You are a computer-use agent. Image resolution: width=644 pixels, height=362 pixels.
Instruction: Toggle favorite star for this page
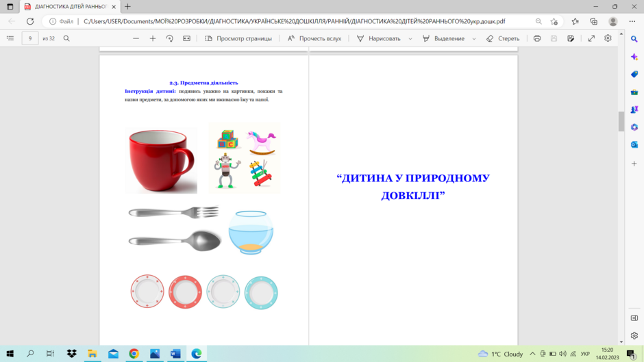tap(554, 21)
